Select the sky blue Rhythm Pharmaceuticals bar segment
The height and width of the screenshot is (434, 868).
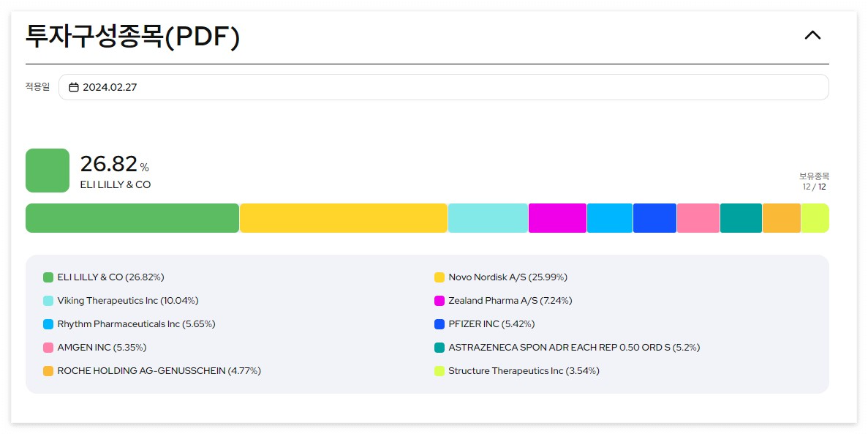pos(609,218)
